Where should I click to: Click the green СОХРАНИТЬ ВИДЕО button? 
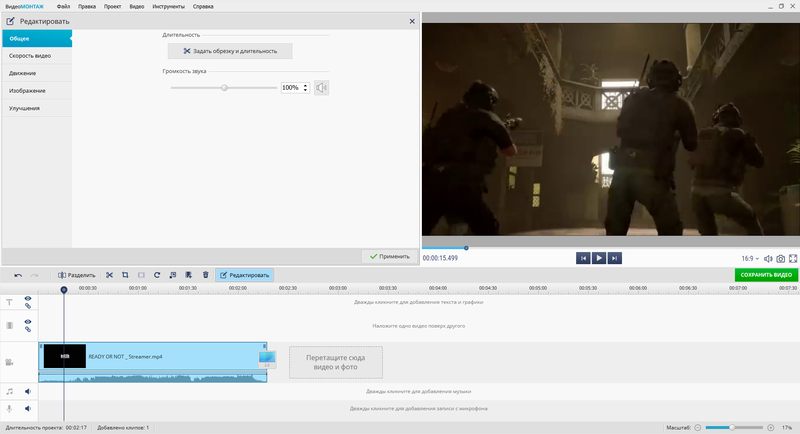pyautogui.click(x=766, y=275)
